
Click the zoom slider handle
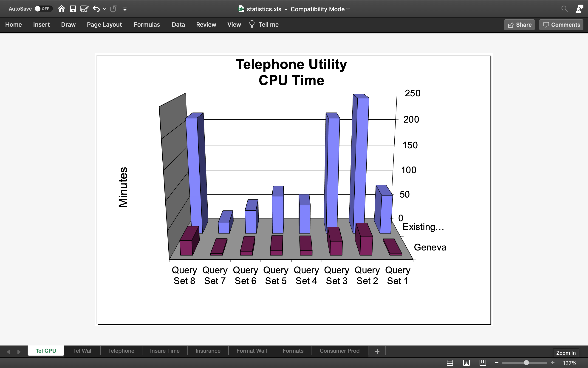(x=526, y=363)
